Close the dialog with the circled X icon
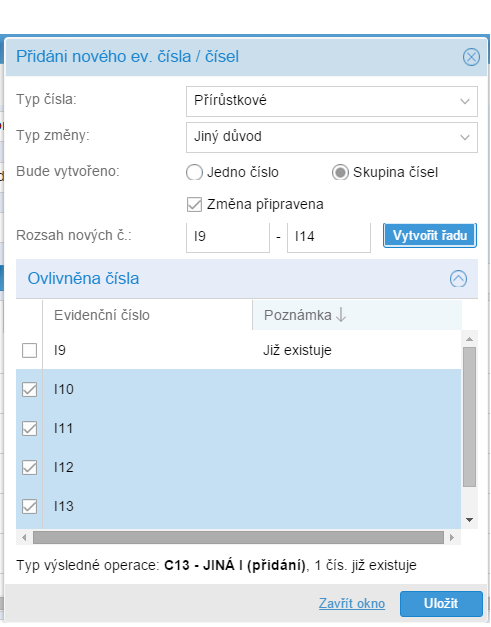This screenshot has height=627, width=491. point(471,57)
